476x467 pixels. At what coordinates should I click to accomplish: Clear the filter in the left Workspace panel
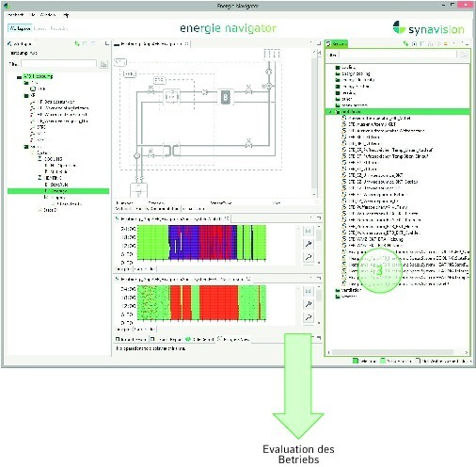(103, 64)
